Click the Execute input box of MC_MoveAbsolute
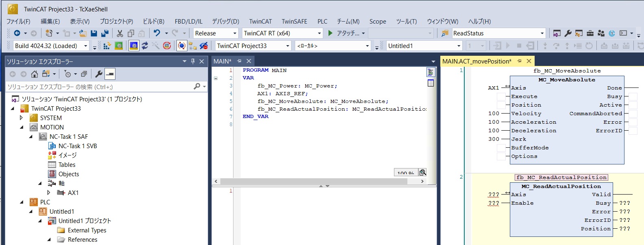 click(x=501, y=96)
